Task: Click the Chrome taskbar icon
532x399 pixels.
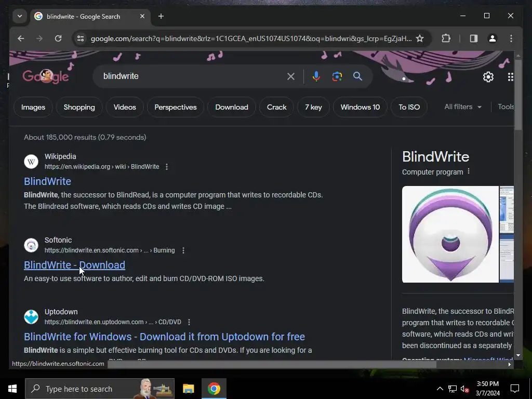Action: (x=214, y=389)
